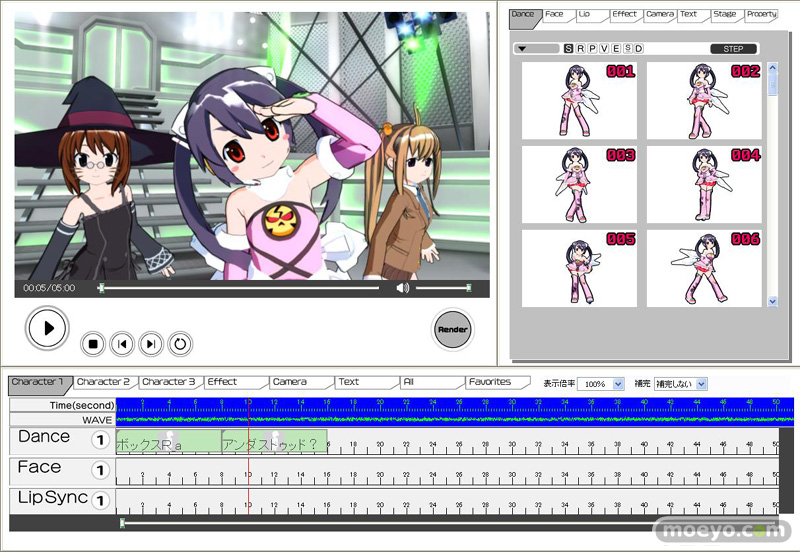Jump to previous frame with skip-back icon
Screen dimensions: 800x552
click(122, 345)
